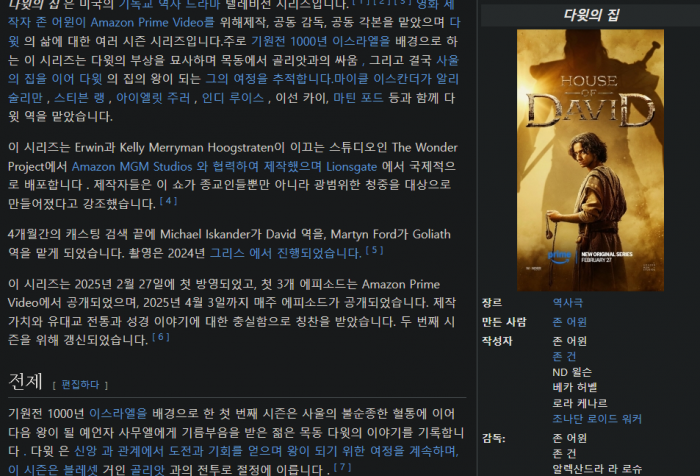Open citation reference [5]
700x476 pixels.
click(375, 250)
